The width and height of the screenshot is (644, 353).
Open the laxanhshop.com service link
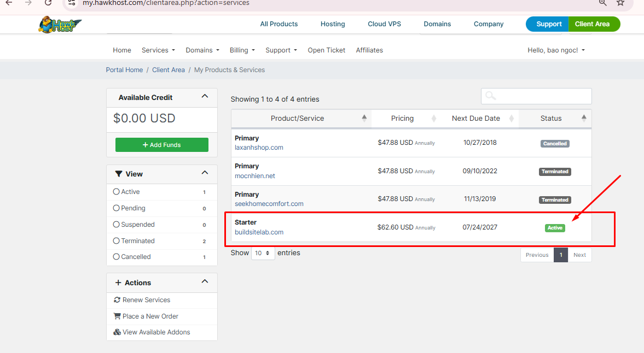tap(259, 148)
